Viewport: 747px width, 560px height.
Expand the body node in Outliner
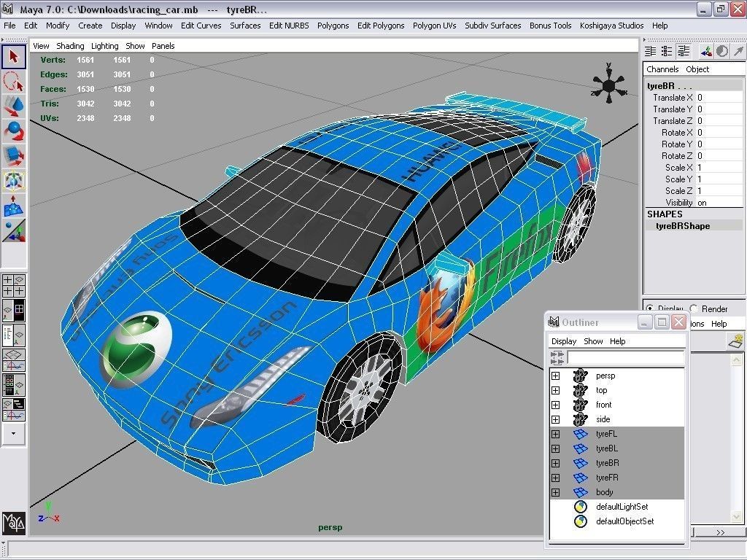pos(555,492)
